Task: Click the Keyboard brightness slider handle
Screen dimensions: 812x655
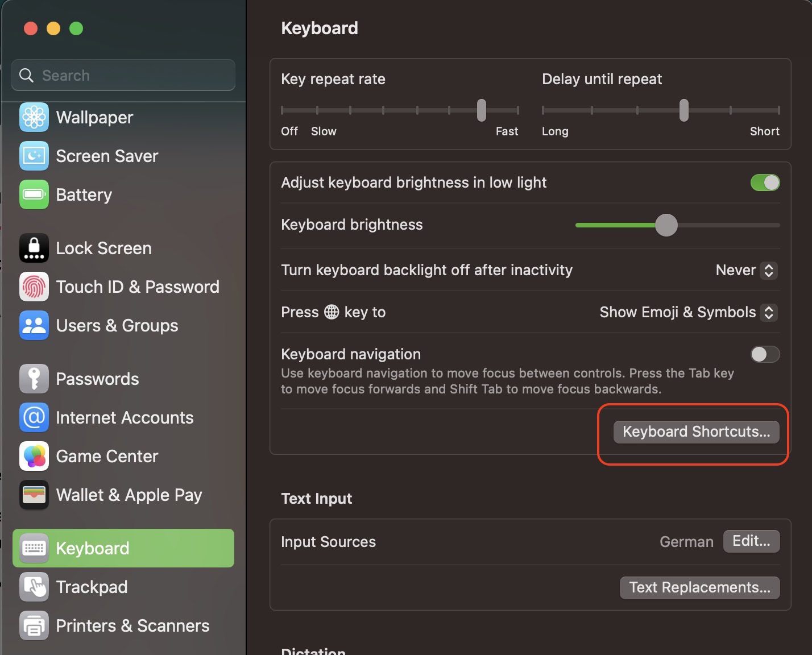Action: coord(666,225)
